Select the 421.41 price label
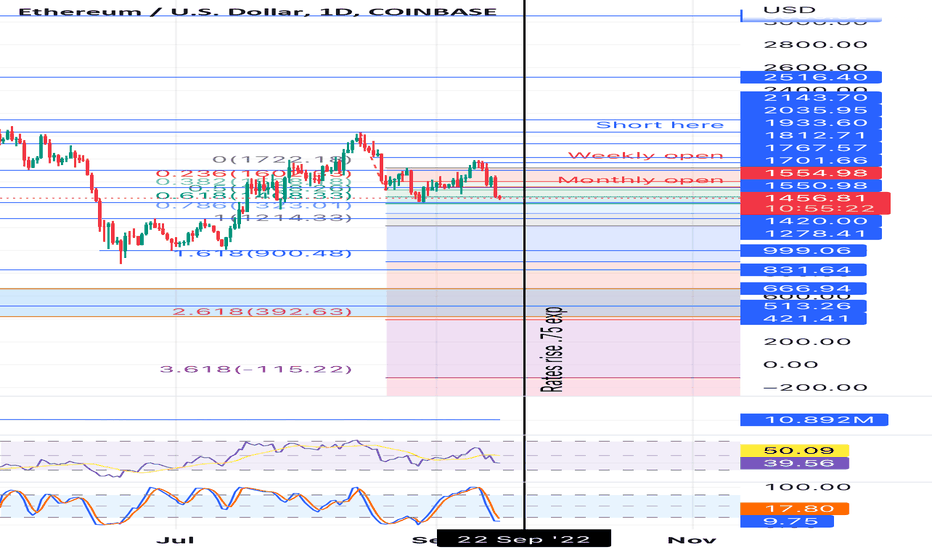The image size is (932, 550). (803, 319)
